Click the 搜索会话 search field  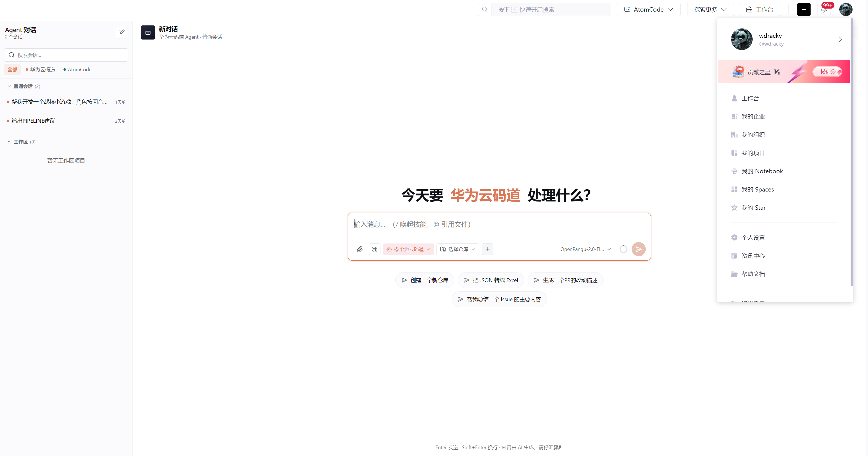[66, 55]
